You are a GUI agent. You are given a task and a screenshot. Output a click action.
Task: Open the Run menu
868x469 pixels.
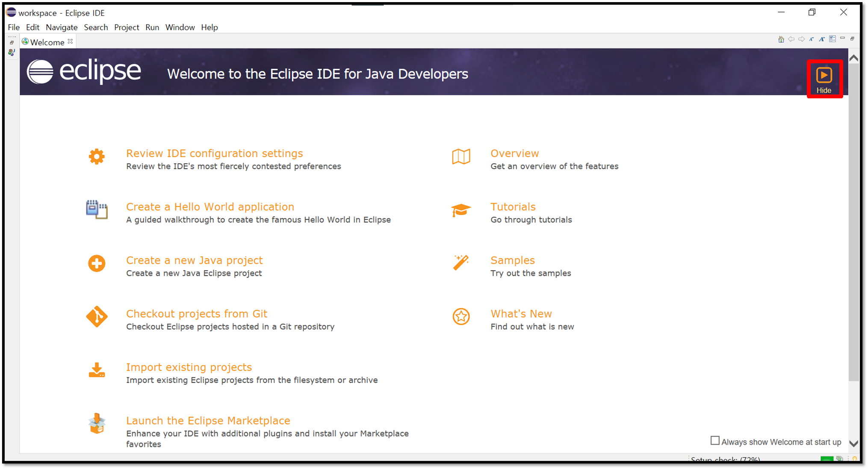(x=152, y=27)
